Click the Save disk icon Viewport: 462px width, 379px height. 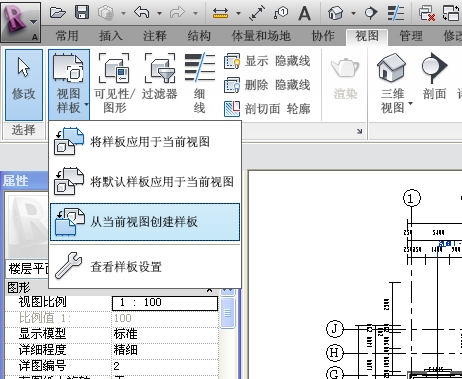pos(82,12)
